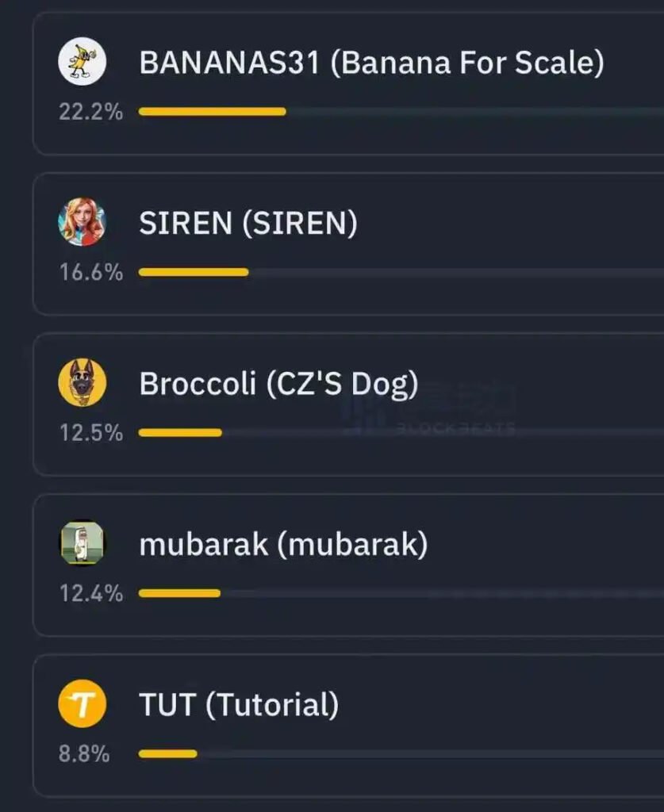Click the SIREN token avatar icon

tap(82, 222)
